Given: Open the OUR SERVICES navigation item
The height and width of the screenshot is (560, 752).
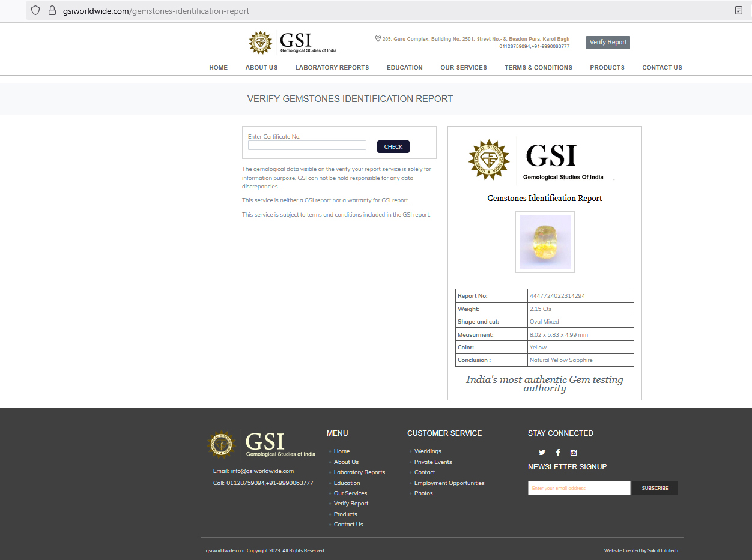Looking at the screenshot, I should (464, 68).
